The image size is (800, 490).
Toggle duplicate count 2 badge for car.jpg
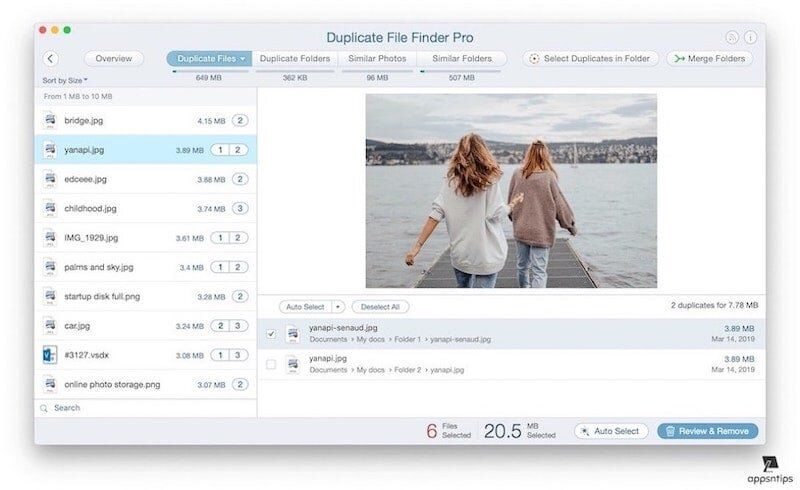click(x=220, y=326)
